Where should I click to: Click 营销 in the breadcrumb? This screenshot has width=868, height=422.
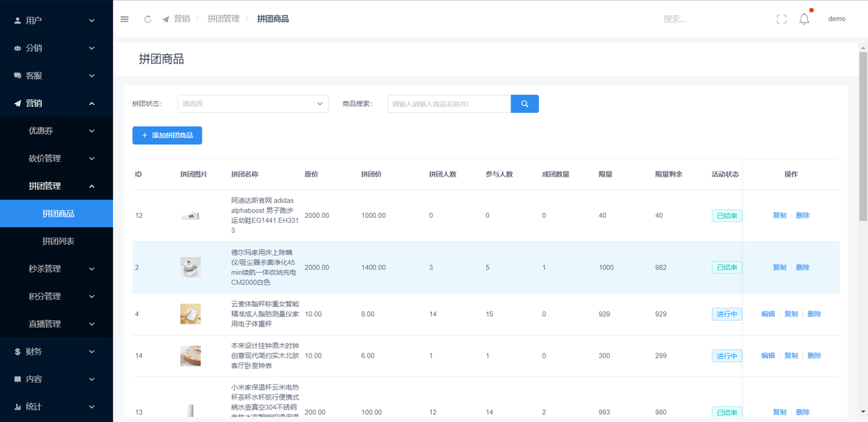(182, 19)
